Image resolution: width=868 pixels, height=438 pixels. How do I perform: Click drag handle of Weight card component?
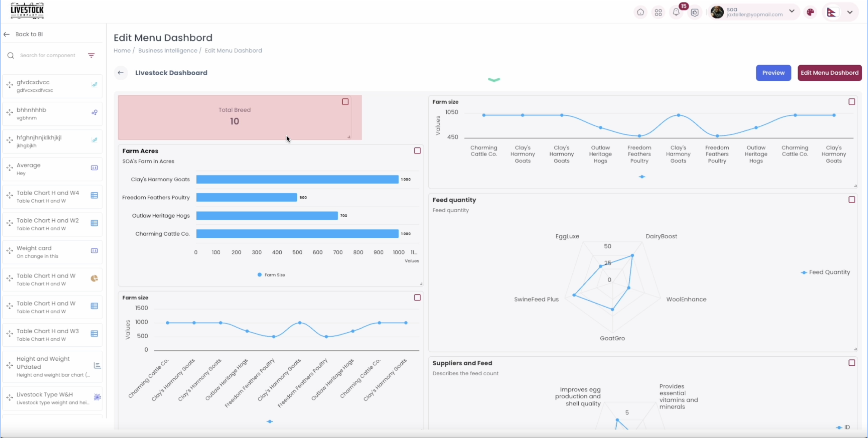tap(9, 251)
